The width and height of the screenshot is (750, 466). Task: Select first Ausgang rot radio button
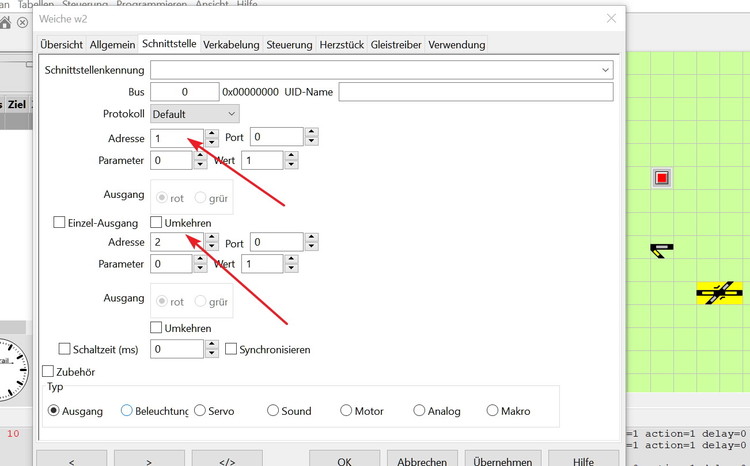(x=162, y=198)
